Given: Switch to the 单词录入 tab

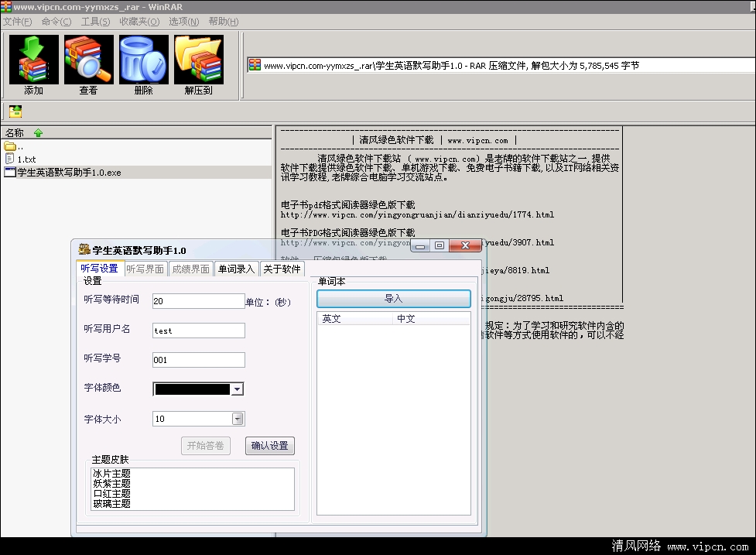Looking at the screenshot, I should pos(236,269).
